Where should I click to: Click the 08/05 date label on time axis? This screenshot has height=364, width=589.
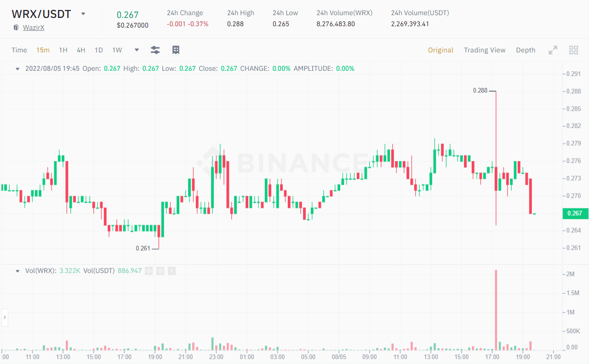[339, 357]
